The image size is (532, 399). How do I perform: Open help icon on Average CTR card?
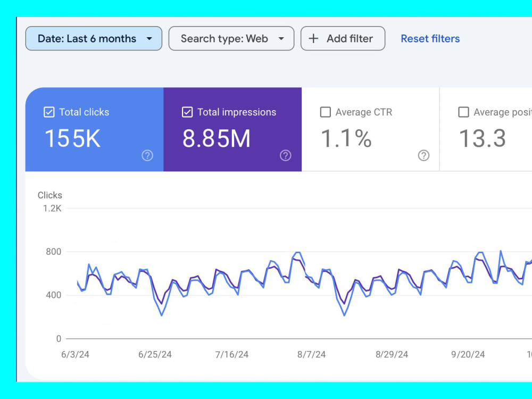click(423, 155)
